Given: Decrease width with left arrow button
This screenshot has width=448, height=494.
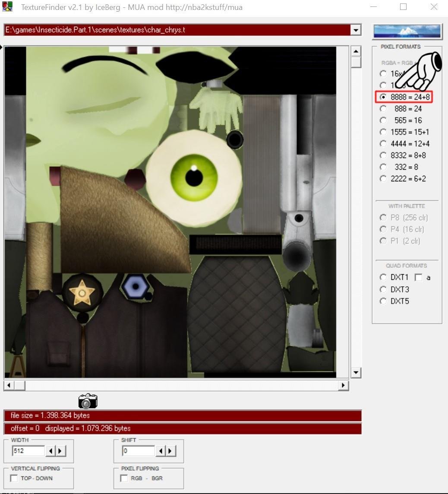Looking at the screenshot, I should [x=50, y=451].
